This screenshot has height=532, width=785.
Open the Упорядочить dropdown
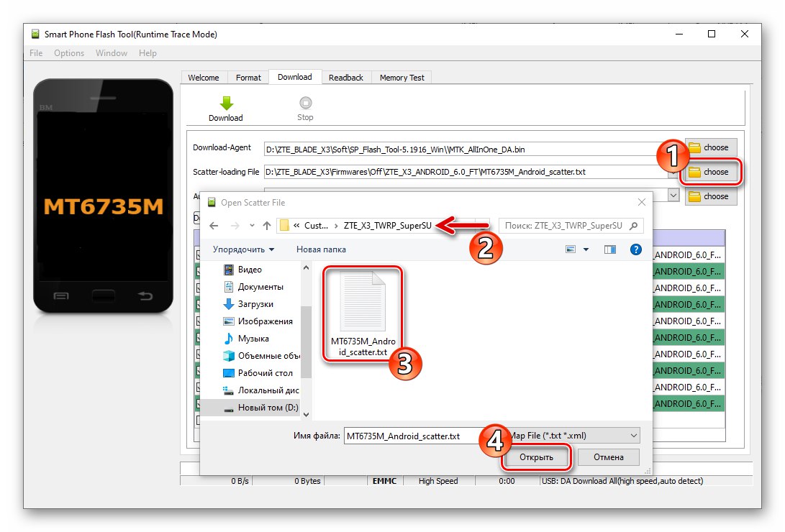[x=243, y=249]
